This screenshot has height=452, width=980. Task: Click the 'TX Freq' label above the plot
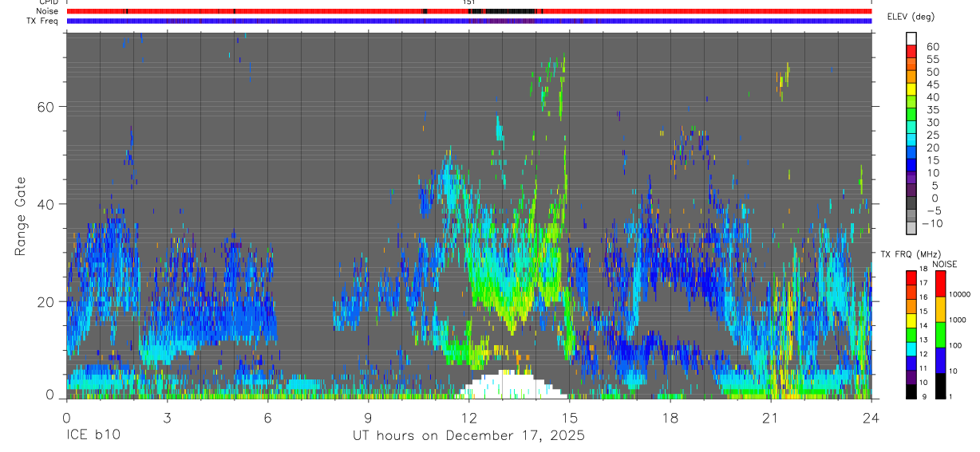(44, 21)
